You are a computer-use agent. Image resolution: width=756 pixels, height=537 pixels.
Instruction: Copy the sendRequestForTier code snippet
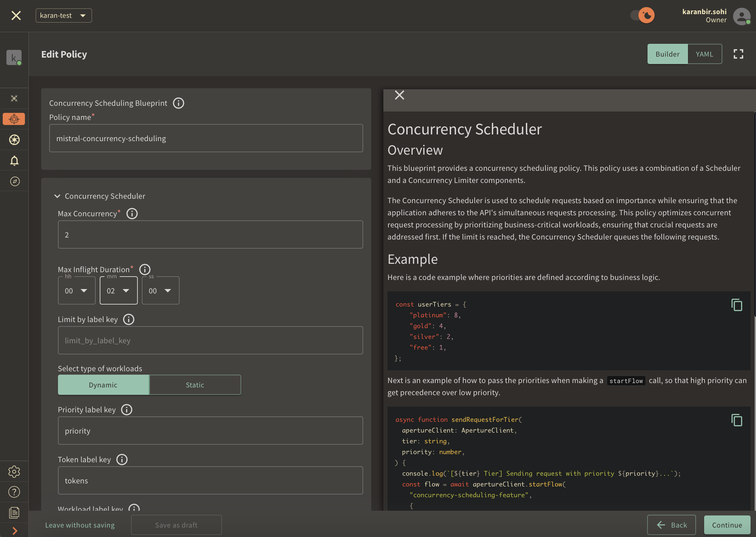coord(737,420)
